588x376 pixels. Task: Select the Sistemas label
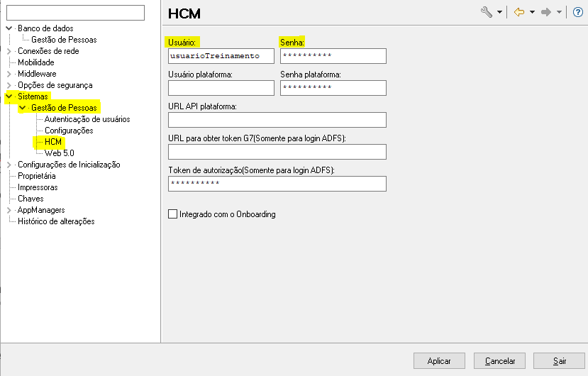click(33, 96)
